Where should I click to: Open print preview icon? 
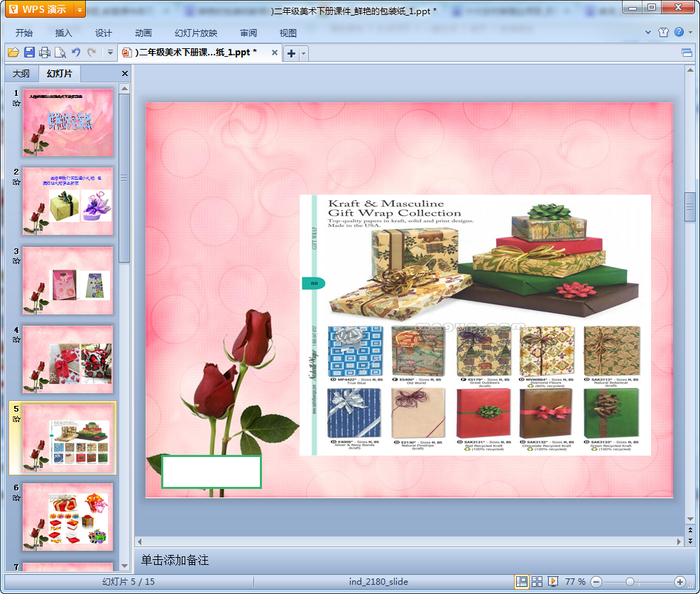(x=60, y=53)
